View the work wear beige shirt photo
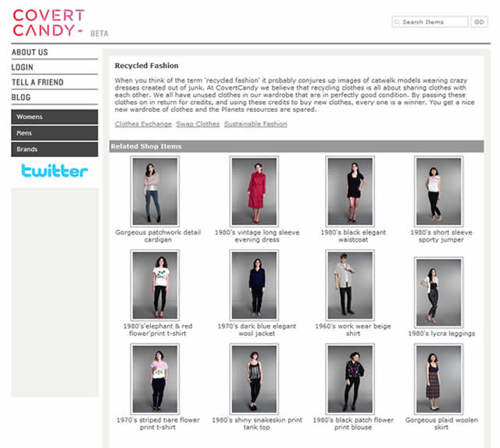Viewport: 500px width, 448px height. pyautogui.click(x=350, y=285)
